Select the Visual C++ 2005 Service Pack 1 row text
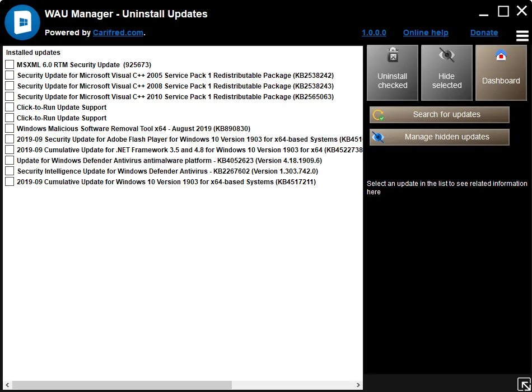532x392 pixels. coord(175,76)
